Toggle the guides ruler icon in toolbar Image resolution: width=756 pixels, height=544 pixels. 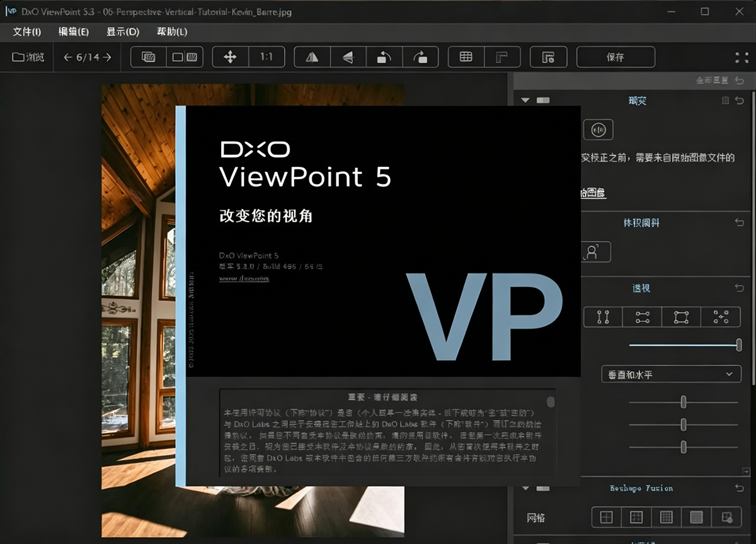(502, 57)
